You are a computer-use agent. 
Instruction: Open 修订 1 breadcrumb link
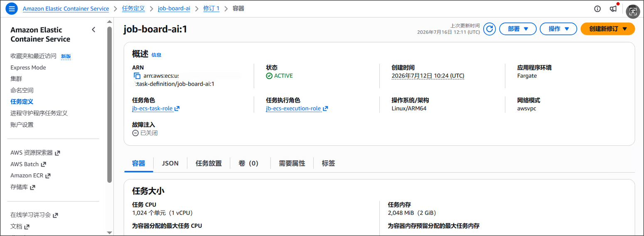(x=211, y=8)
